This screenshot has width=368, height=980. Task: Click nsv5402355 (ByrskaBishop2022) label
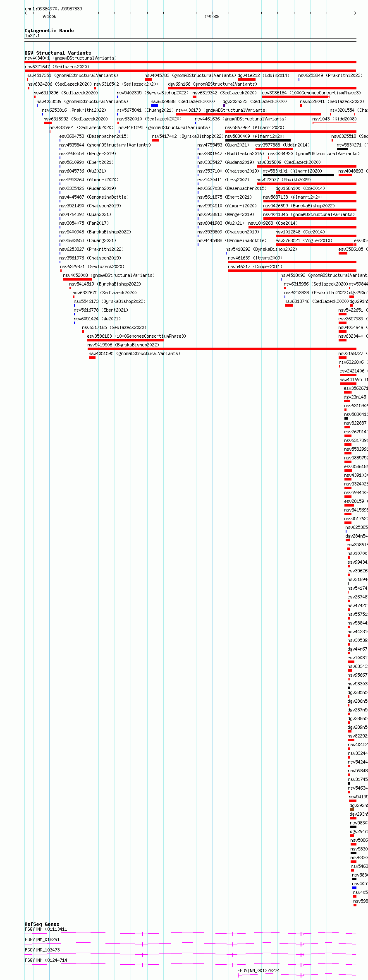(x=153, y=93)
